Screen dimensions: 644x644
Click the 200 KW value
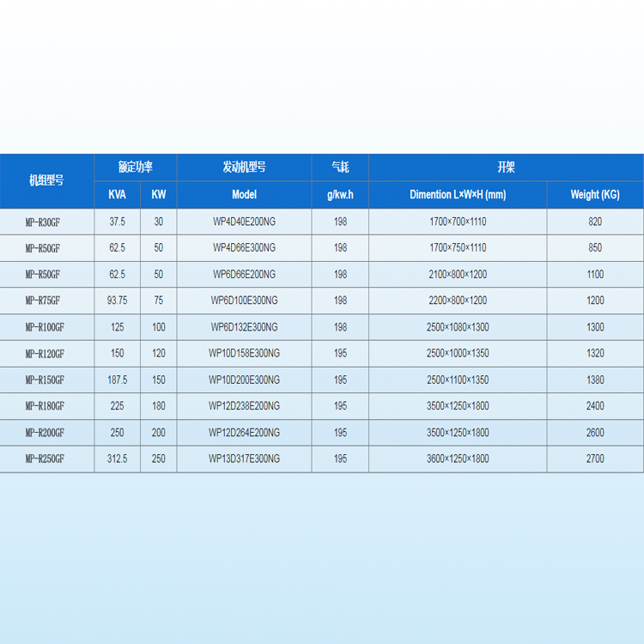159,433
